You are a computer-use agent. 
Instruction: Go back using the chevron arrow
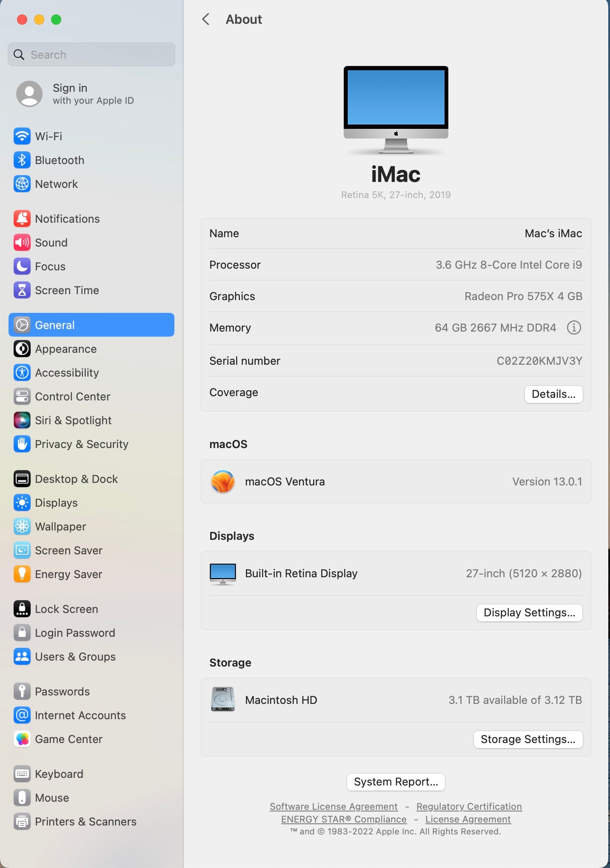[206, 19]
